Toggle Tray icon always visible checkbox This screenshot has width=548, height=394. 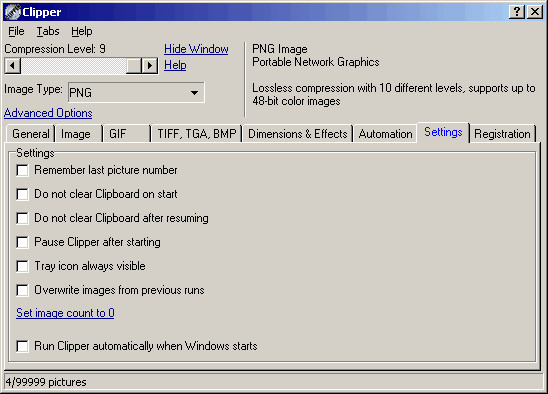pos(22,267)
